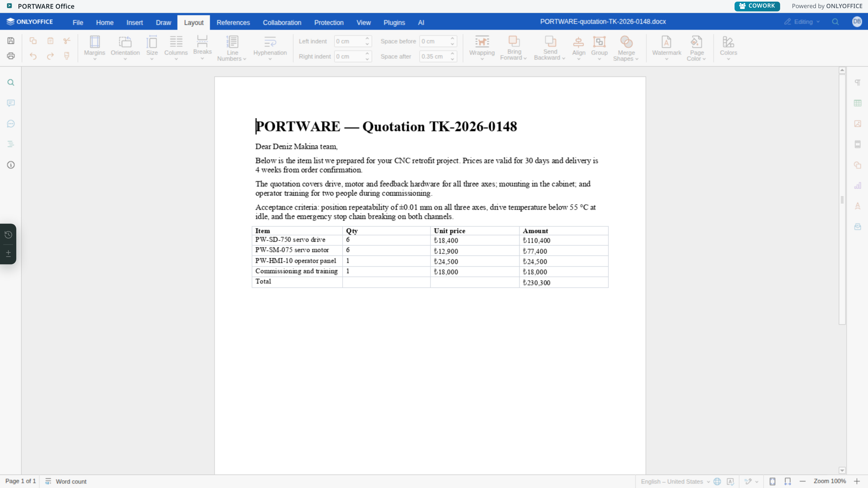Open the English – United States language selector
This screenshot has width=868, height=488.
pos(675,481)
